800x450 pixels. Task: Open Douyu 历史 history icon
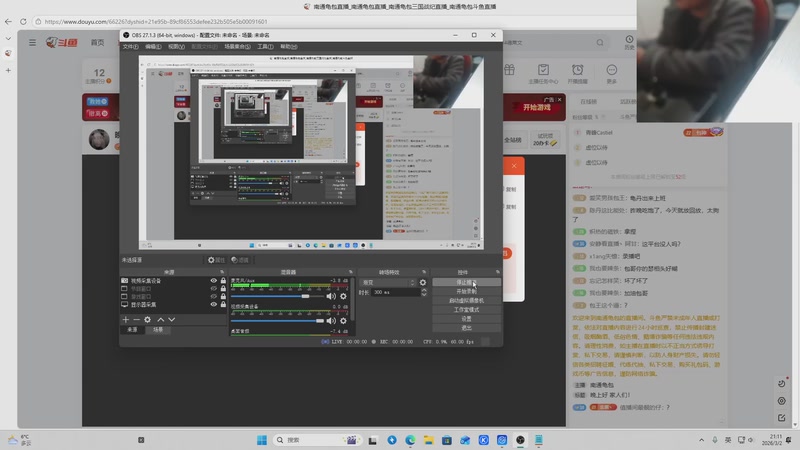[x=629, y=42]
